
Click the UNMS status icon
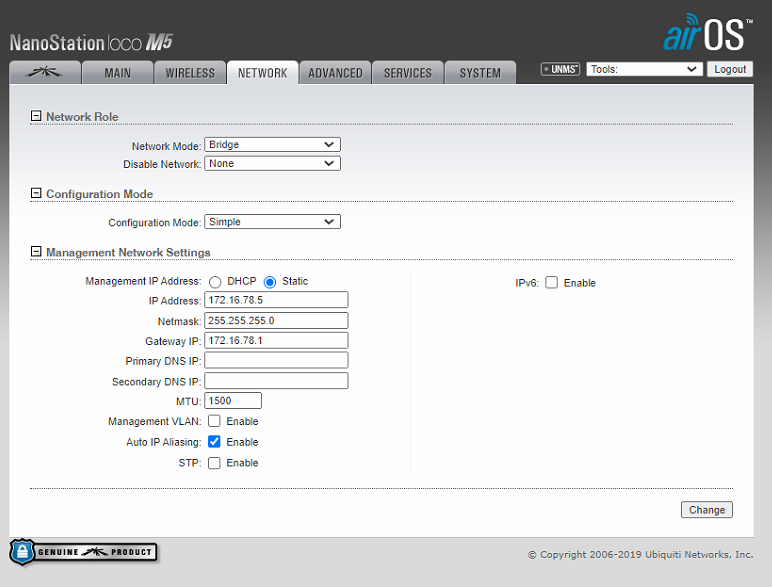[x=560, y=69]
